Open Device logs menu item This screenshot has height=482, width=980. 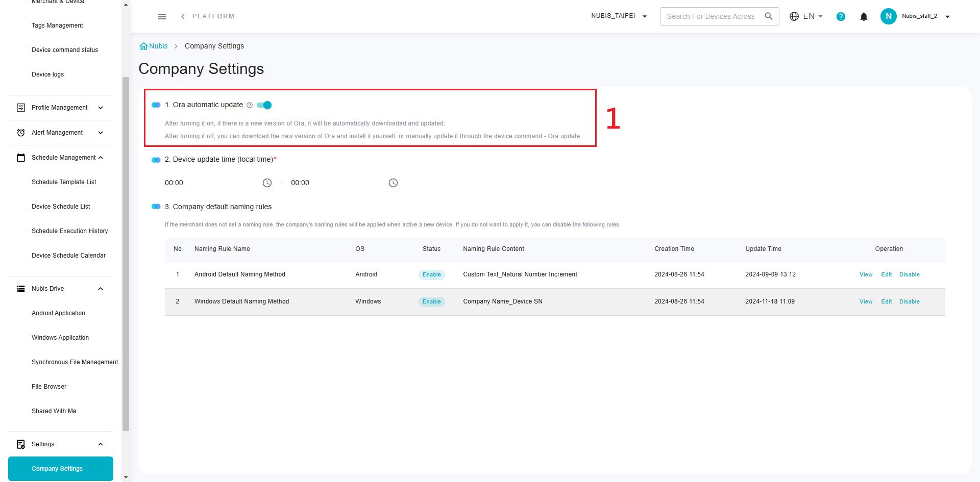(47, 74)
